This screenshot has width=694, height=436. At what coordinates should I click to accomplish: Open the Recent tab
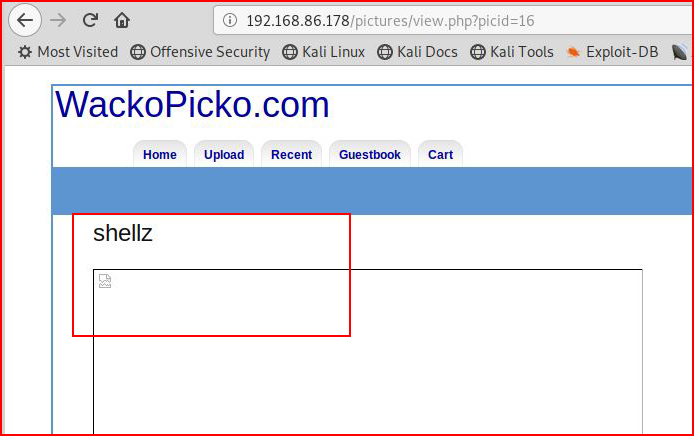click(291, 154)
